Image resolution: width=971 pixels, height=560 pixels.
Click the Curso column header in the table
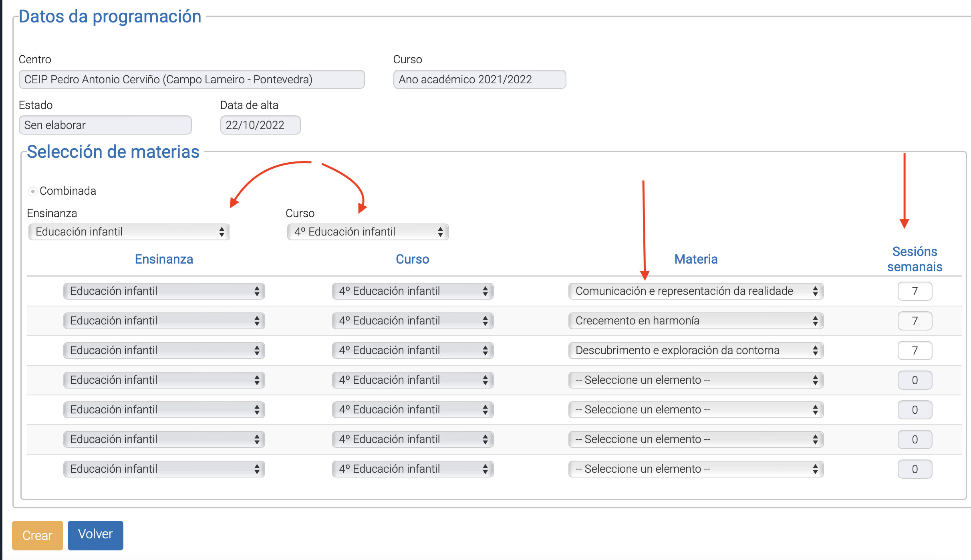(413, 259)
